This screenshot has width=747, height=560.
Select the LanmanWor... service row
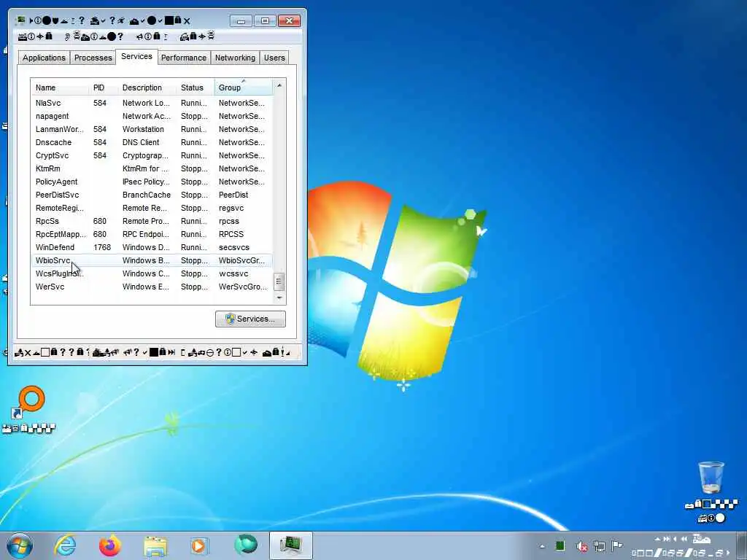(152, 129)
